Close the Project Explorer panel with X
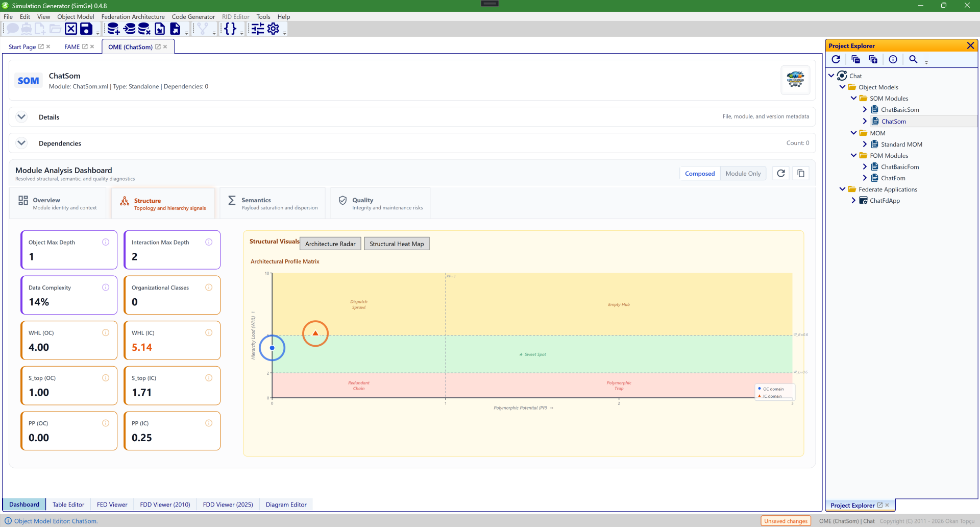 pos(970,45)
